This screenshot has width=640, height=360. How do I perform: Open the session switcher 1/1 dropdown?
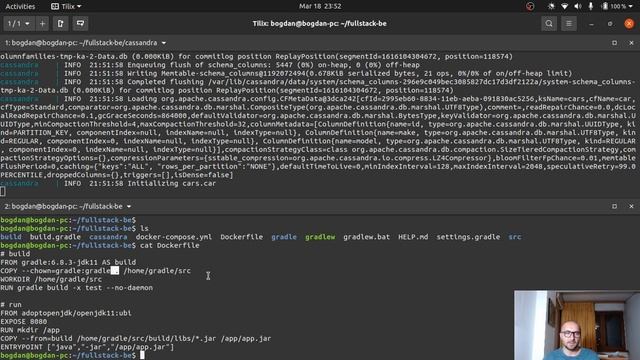pyautogui.click(x=19, y=24)
